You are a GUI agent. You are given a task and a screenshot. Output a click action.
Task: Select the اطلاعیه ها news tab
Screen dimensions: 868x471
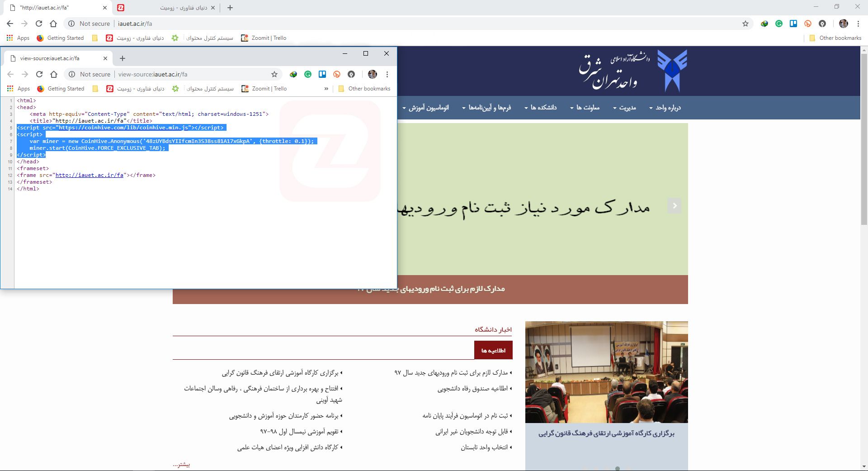point(493,351)
